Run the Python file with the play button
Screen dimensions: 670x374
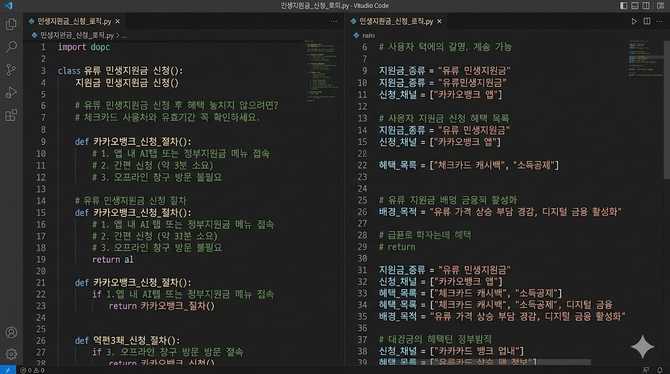tap(634, 21)
